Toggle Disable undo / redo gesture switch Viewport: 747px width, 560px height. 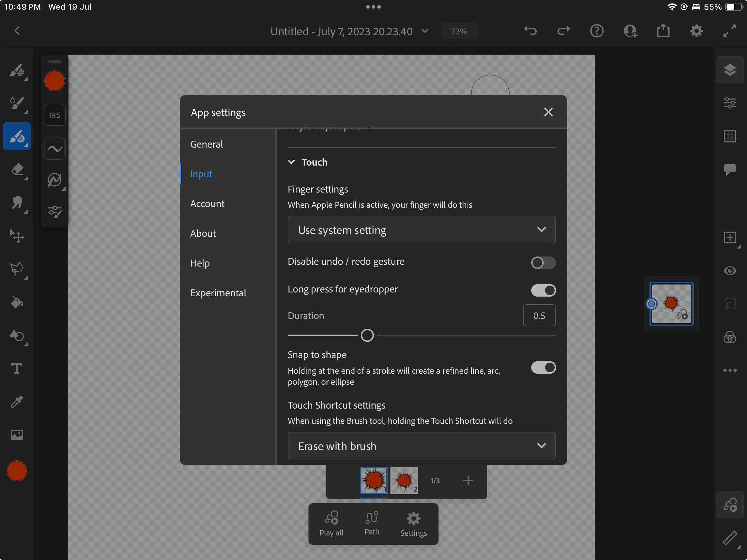(543, 263)
